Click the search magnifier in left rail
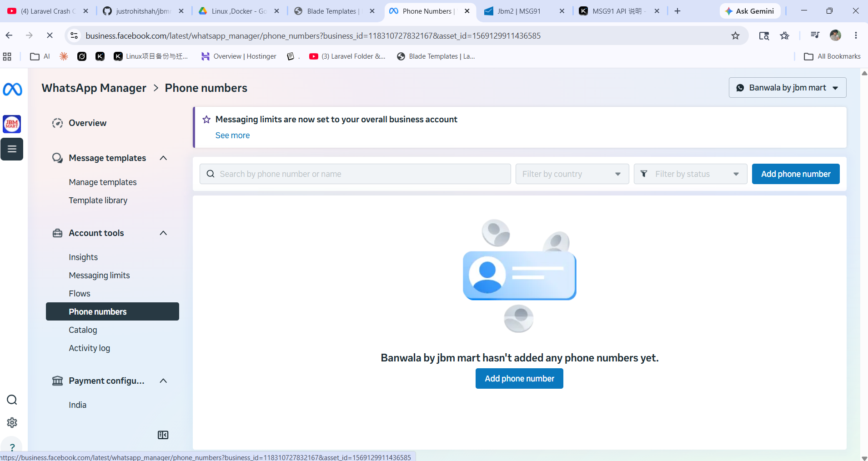This screenshot has height=461, width=868. tap(12, 400)
